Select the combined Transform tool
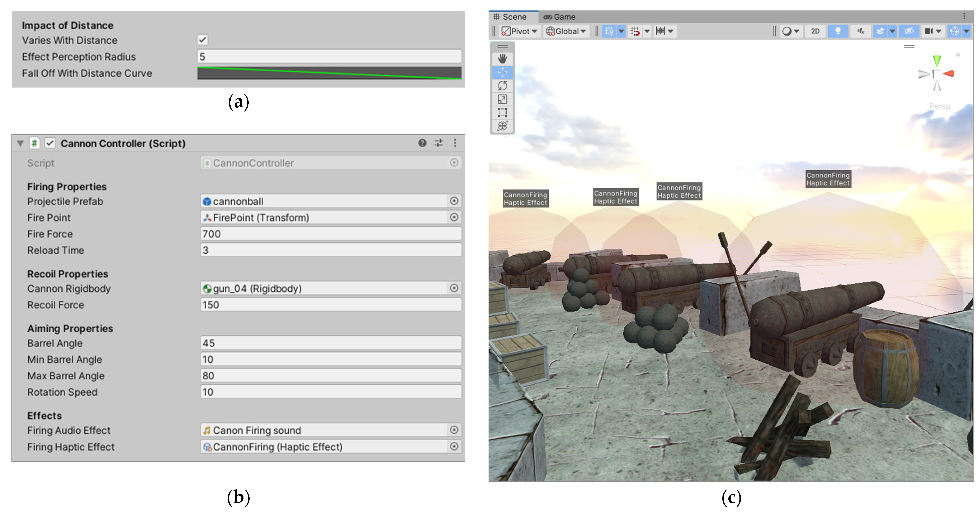 (x=502, y=126)
